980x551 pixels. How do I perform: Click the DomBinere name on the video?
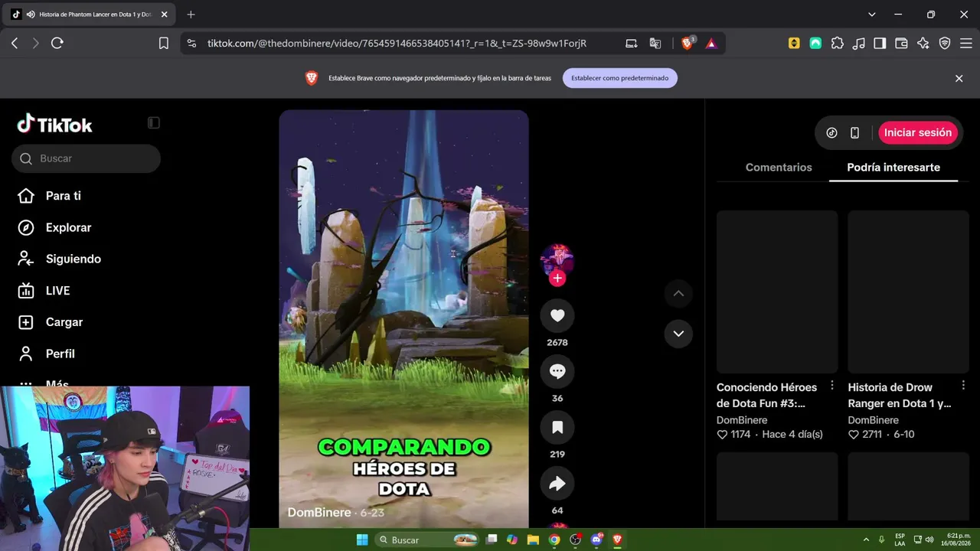coord(319,513)
